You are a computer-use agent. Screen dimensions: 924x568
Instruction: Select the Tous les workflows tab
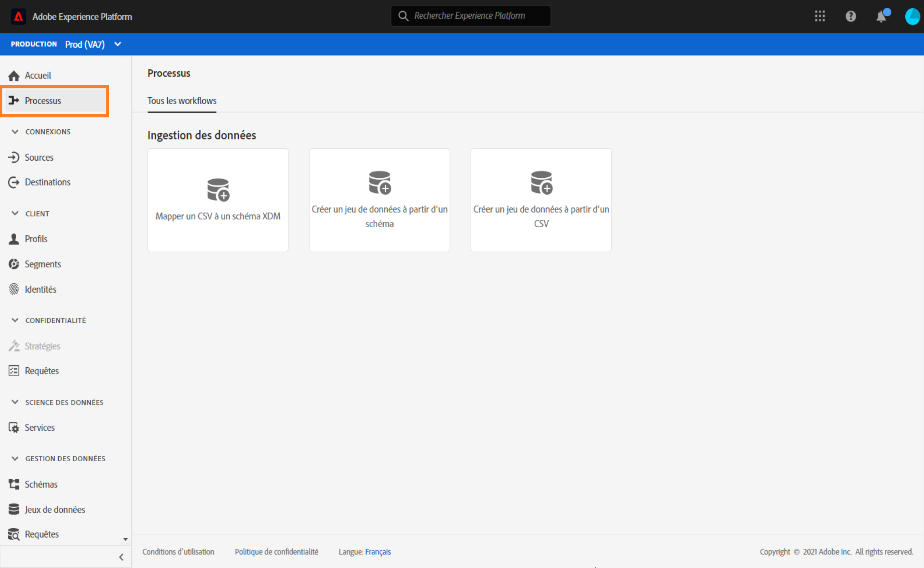182,101
